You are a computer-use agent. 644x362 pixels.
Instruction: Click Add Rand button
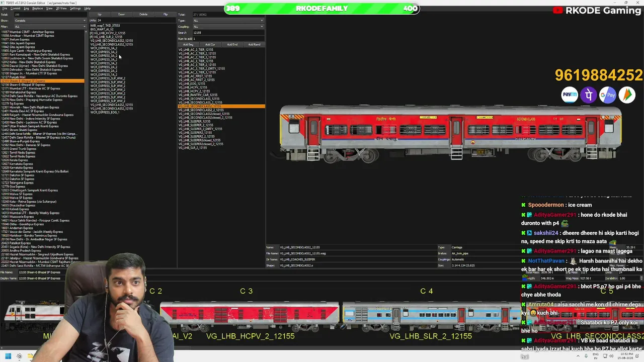point(255,45)
